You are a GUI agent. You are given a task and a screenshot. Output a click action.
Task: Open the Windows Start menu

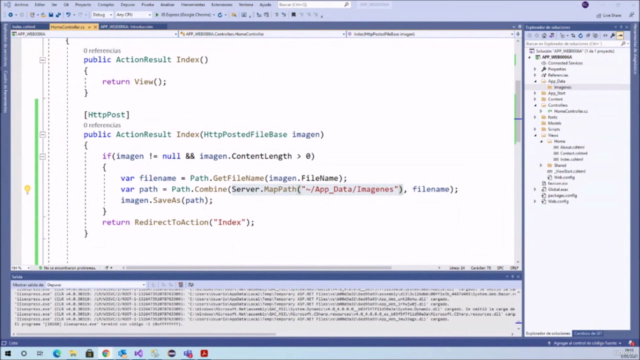[8, 353]
